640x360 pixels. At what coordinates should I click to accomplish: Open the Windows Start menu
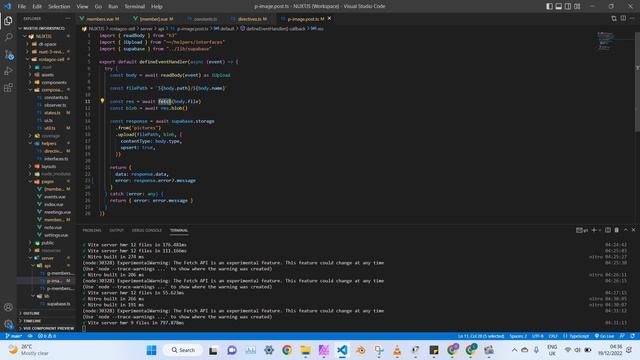(x=151, y=350)
